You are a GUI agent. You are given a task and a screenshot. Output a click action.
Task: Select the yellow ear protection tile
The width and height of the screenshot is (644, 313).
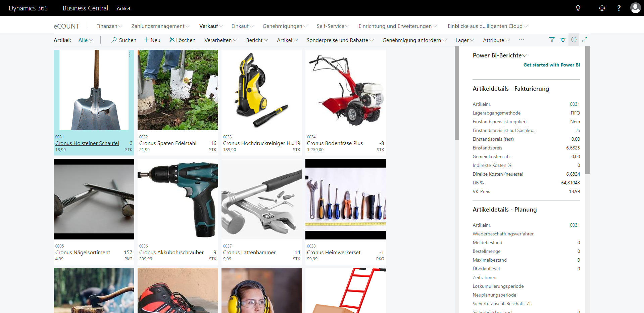tap(262, 290)
